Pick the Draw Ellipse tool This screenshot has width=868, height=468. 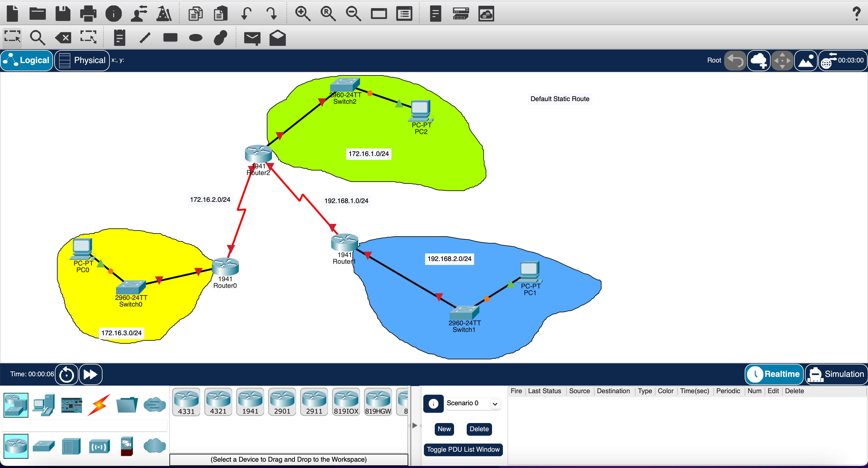[195, 38]
